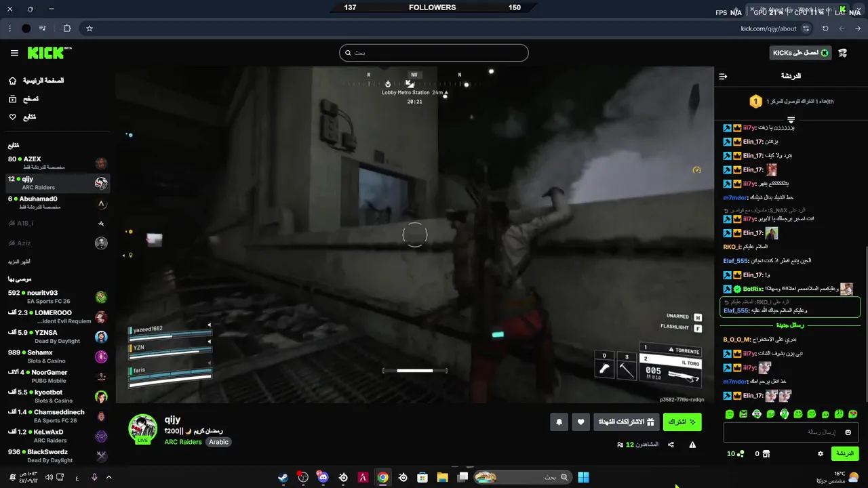Open the Windows Start button
Image resolution: width=868 pixels, height=488 pixels.
[583, 477]
